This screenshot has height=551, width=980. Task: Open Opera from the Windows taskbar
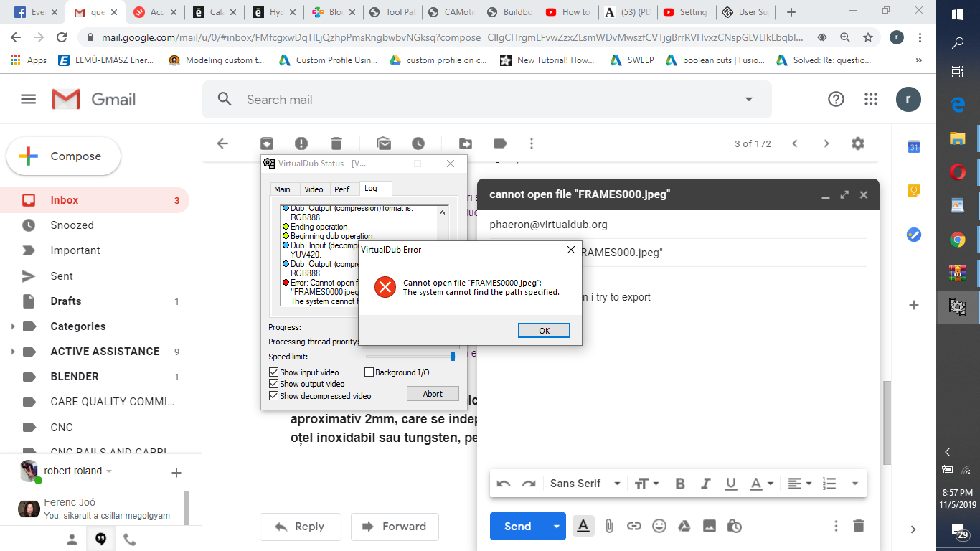(958, 172)
